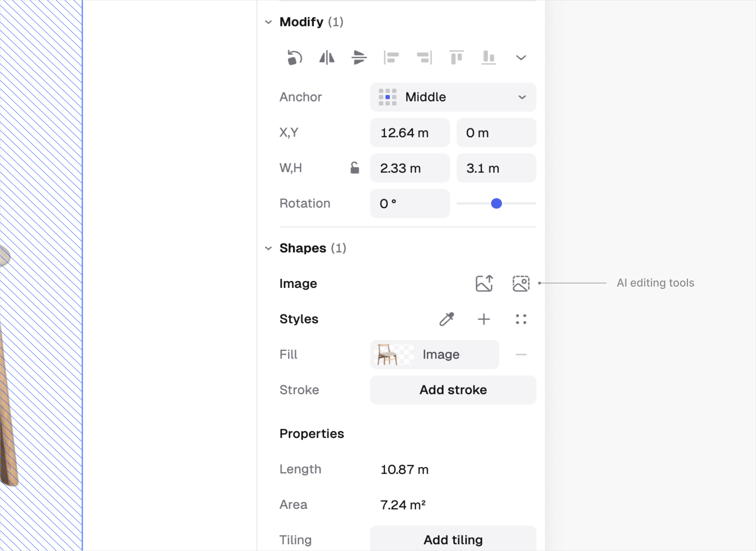This screenshot has width=756, height=551.
Task: Collapse the Shapes section
Action: click(x=268, y=249)
